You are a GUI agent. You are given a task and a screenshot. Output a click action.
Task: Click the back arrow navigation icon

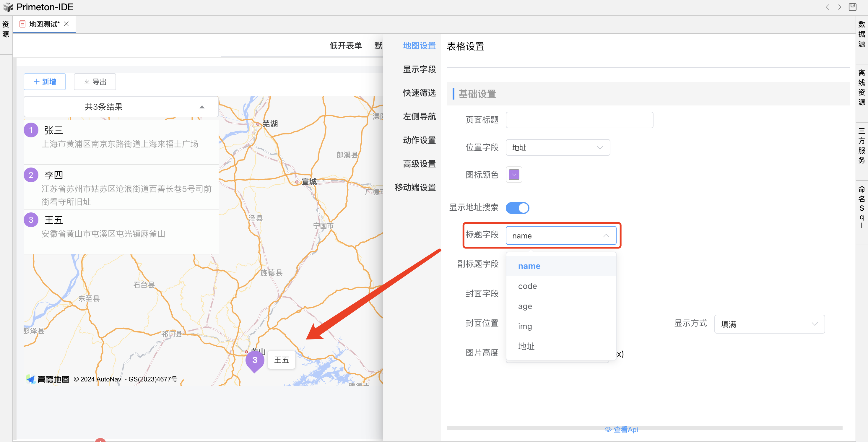point(827,7)
